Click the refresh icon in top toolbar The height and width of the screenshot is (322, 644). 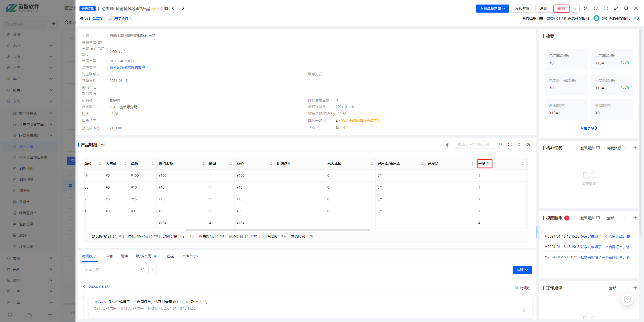595,9
